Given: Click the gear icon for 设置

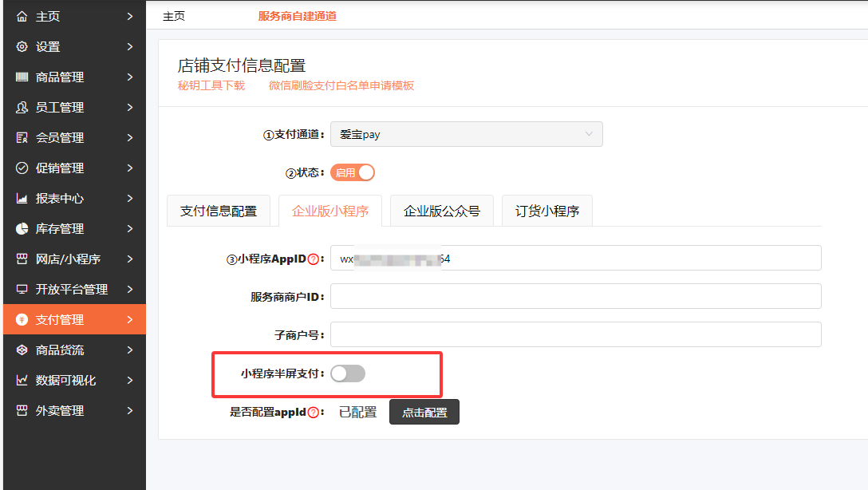Looking at the screenshot, I should click(x=22, y=47).
